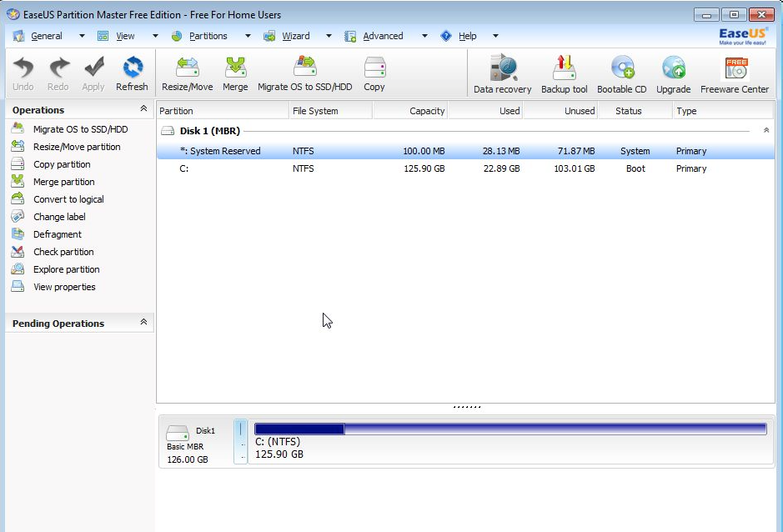Select Check partition operation
The width and height of the screenshot is (783, 532).
coord(53,251)
